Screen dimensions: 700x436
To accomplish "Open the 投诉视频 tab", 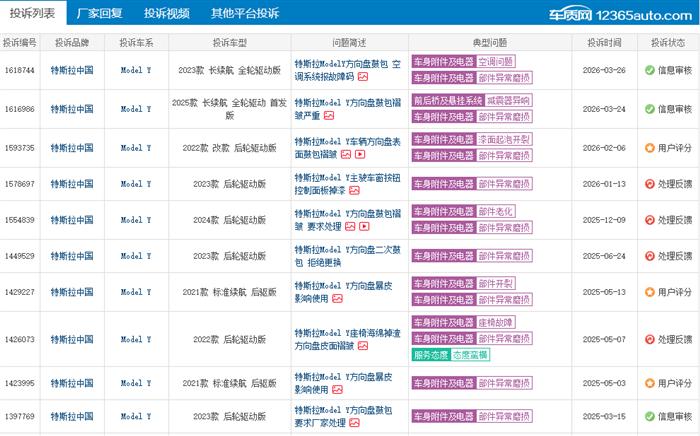I will click(x=166, y=14).
